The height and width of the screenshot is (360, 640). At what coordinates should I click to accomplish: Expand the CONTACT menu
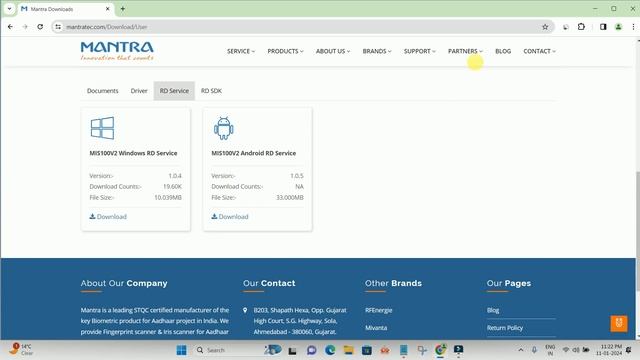point(540,51)
